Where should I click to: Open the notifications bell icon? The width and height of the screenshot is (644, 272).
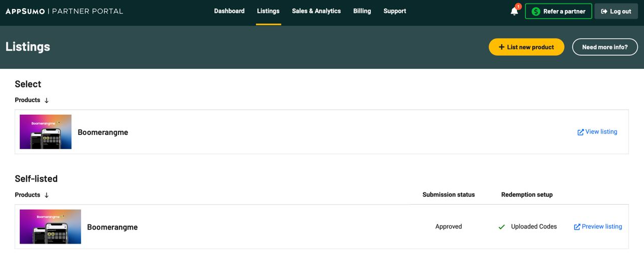pyautogui.click(x=514, y=11)
